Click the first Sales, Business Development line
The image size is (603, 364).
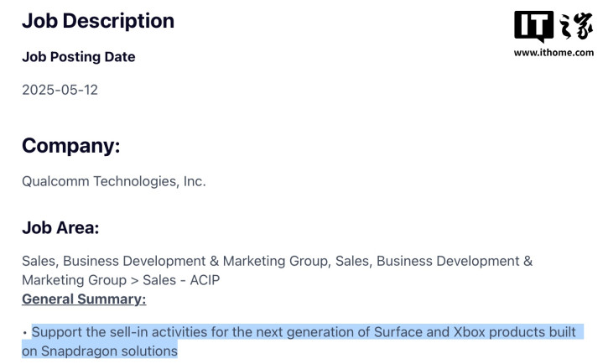(277, 262)
